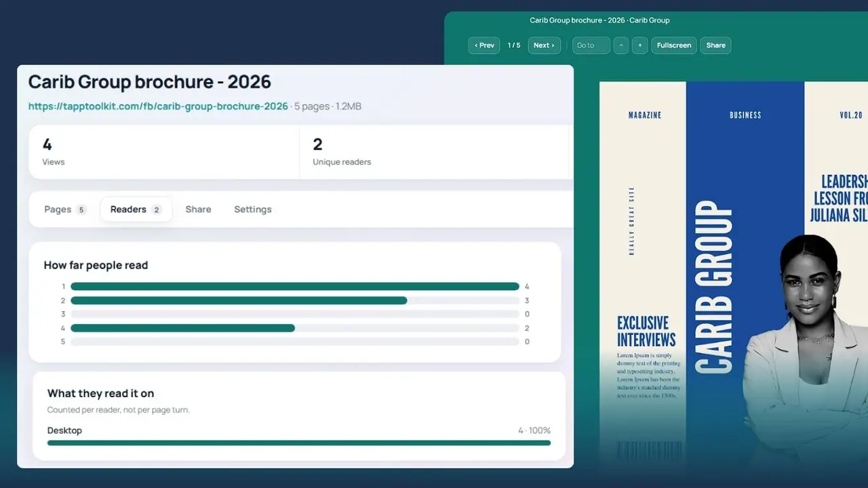Click the page 4 read-depth bar
This screenshot has width=868, height=488.
(x=295, y=328)
